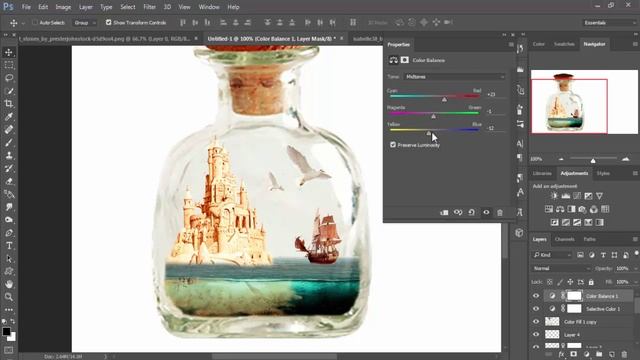Switch to the Styles tab
Screen dimensions: 640x360
603,173
